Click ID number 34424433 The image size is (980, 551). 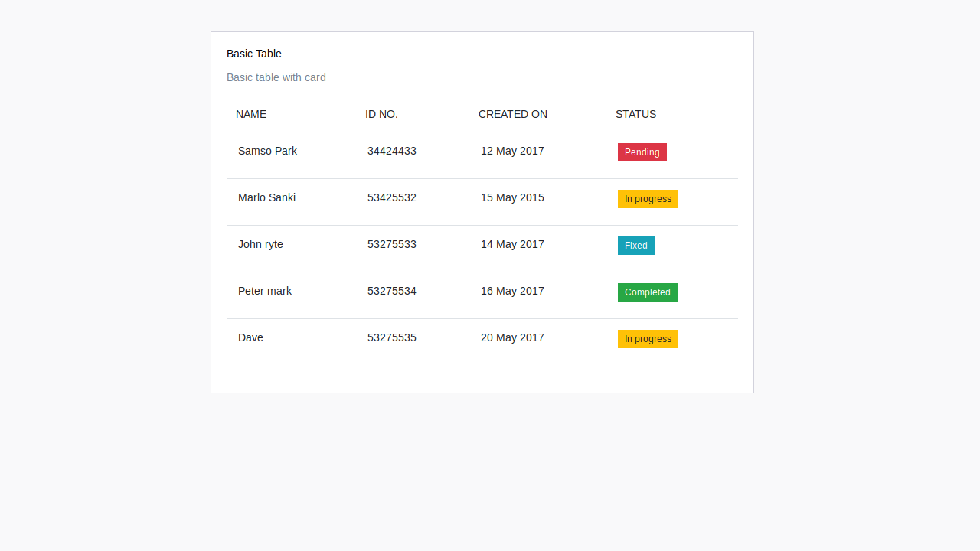point(392,151)
